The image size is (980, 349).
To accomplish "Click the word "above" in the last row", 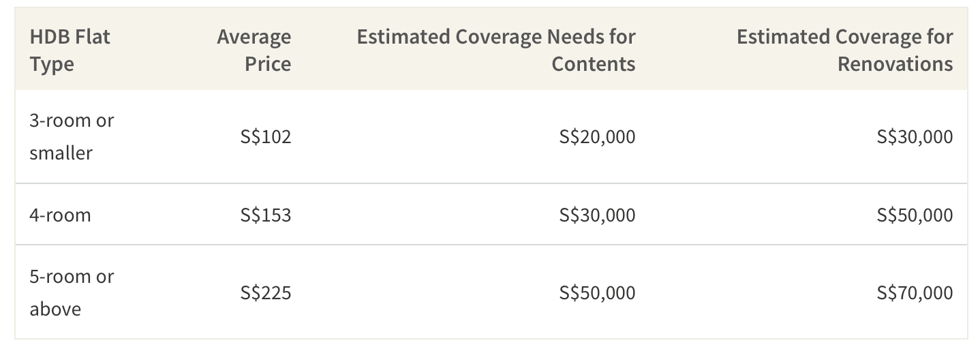I will [x=55, y=309].
